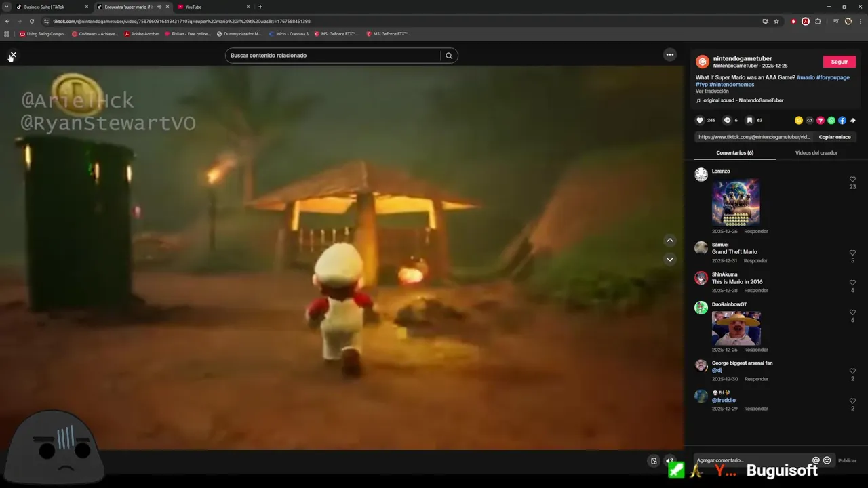Click the 'Copiar enlace' button
The height and width of the screenshot is (488, 868).
835,137
